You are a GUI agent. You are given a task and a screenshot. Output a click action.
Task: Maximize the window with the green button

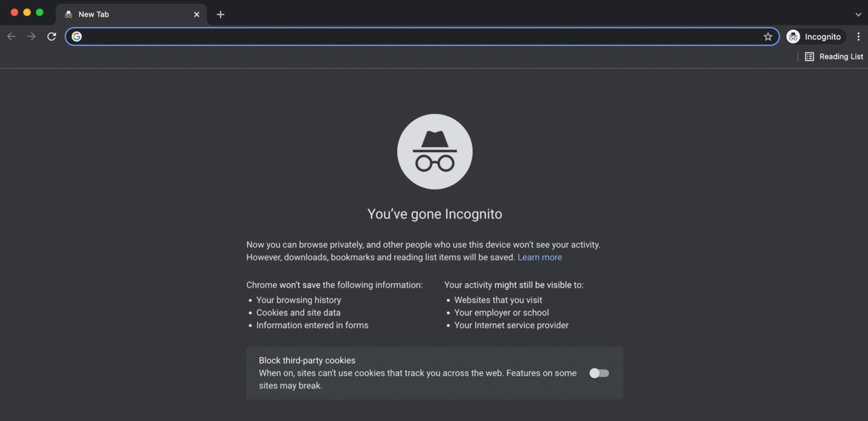(40, 13)
